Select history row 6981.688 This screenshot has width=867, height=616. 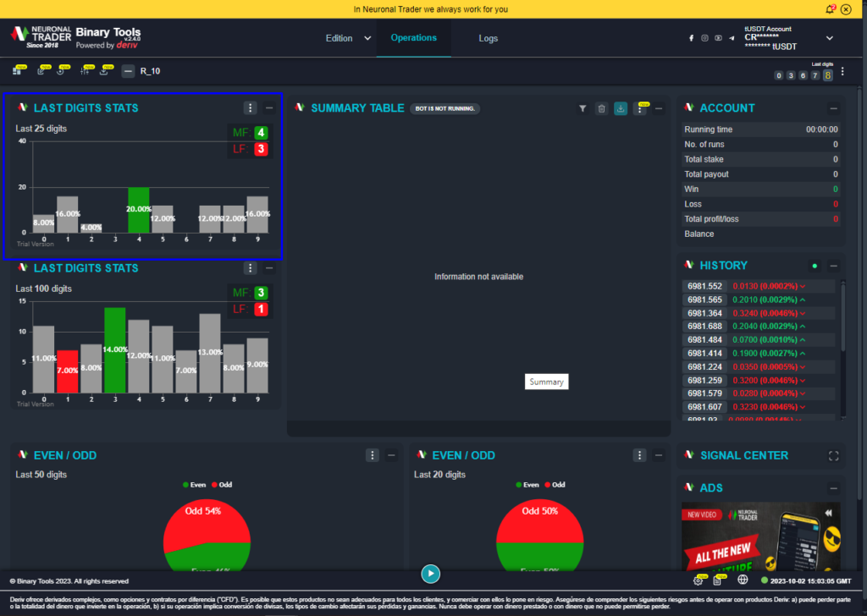pyautogui.click(x=758, y=327)
